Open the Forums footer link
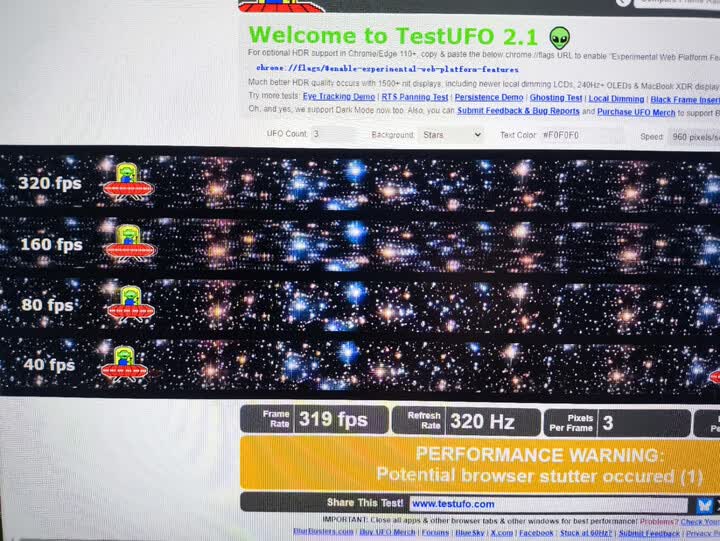The height and width of the screenshot is (541, 720). pos(435,532)
